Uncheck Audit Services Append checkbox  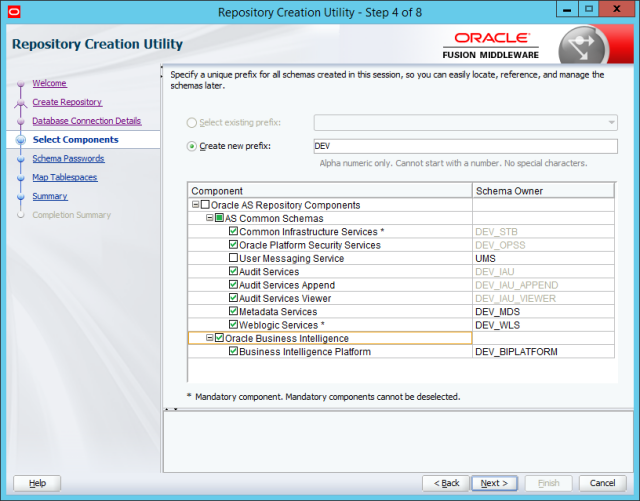[x=233, y=285]
